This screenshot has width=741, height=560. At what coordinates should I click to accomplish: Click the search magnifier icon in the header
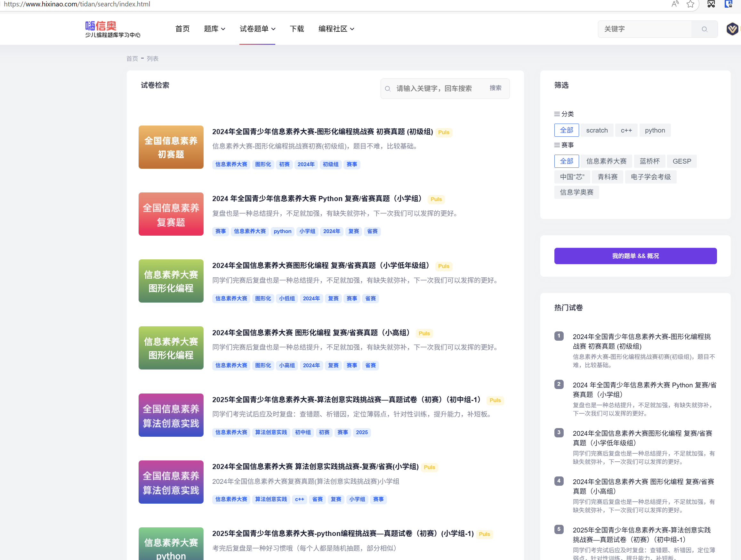[x=704, y=29]
